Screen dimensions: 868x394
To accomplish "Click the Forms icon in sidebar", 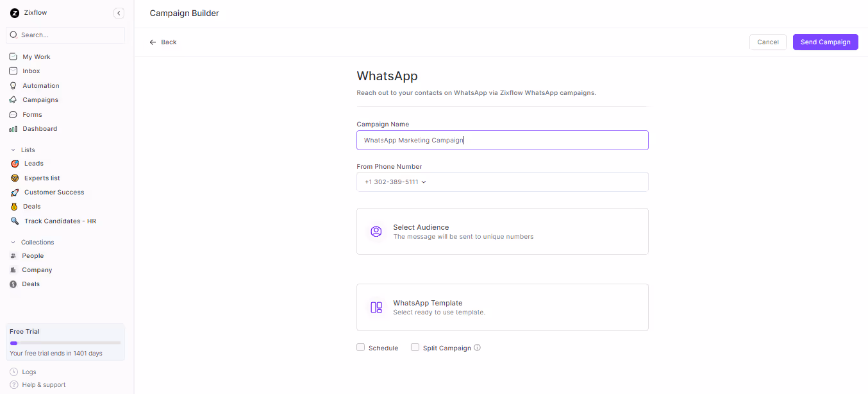I will [x=13, y=114].
